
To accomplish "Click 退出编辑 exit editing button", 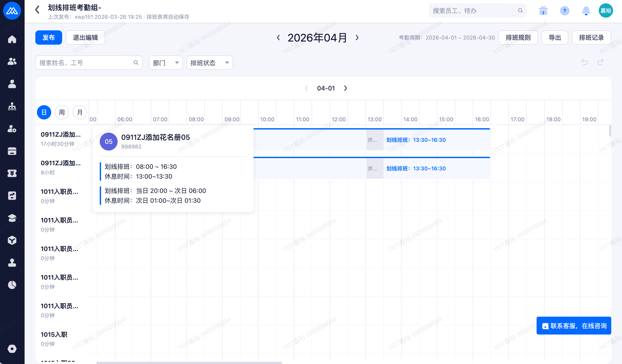I will (x=85, y=38).
